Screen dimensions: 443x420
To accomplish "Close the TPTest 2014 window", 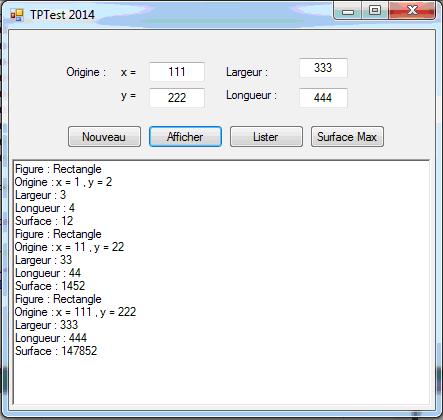I will tap(412, 12).
